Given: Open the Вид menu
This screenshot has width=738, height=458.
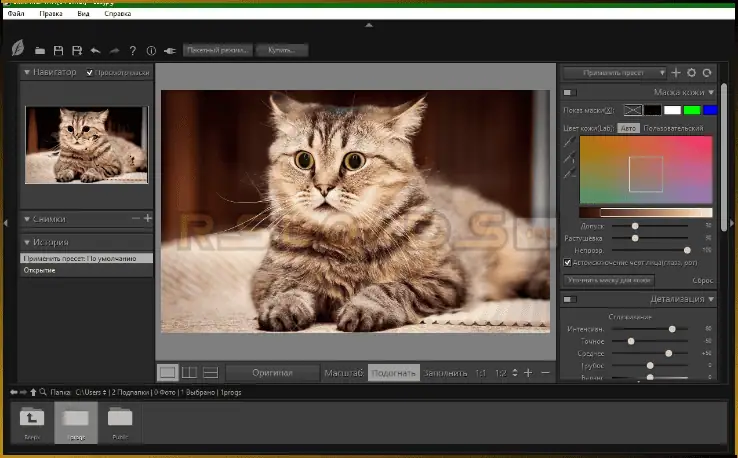Looking at the screenshot, I should (83, 14).
